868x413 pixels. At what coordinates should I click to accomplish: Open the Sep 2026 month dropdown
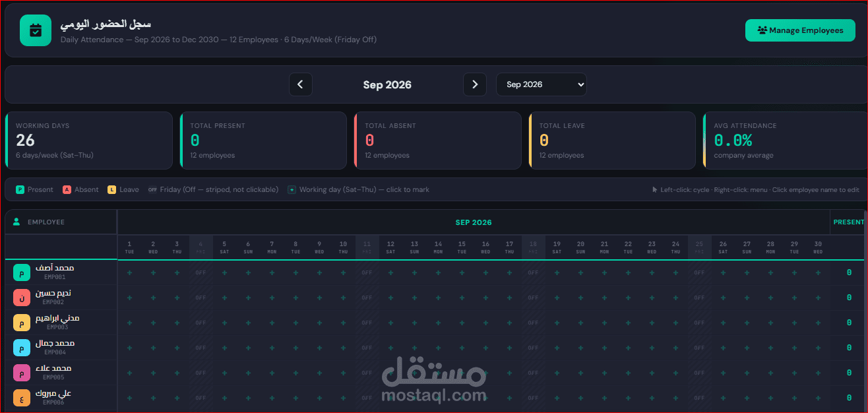coord(541,84)
